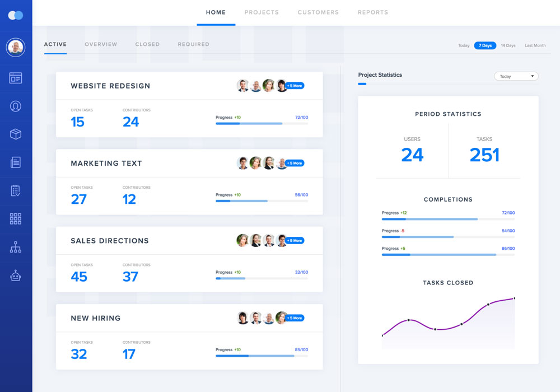Open the user account sidebar icon
Screen dimensions: 560x392
pyautogui.click(x=16, y=106)
